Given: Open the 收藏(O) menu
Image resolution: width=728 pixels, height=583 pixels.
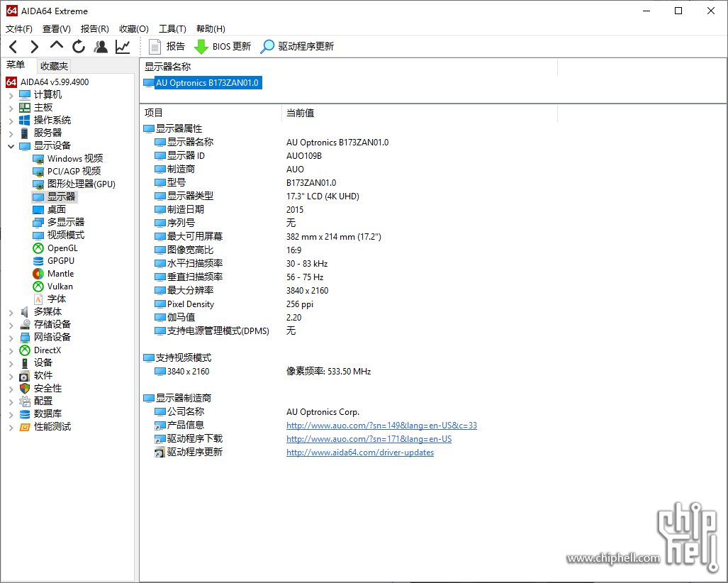Looking at the screenshot, I should 134,29.
